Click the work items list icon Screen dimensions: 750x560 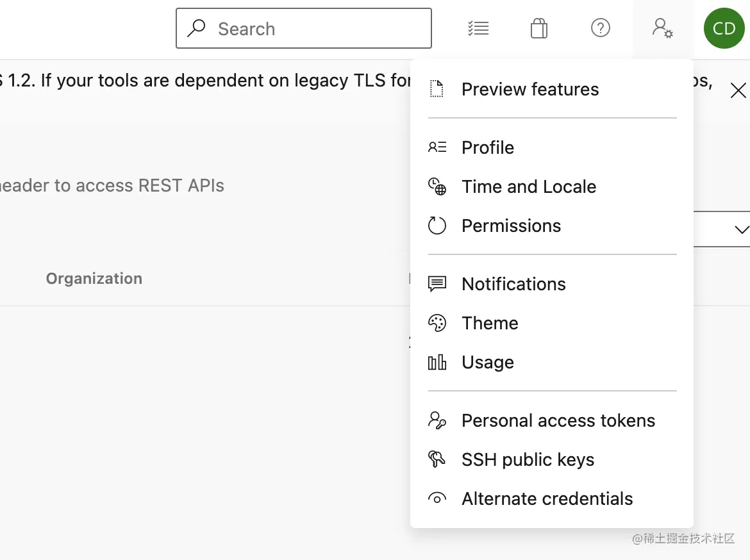point(478,28)
